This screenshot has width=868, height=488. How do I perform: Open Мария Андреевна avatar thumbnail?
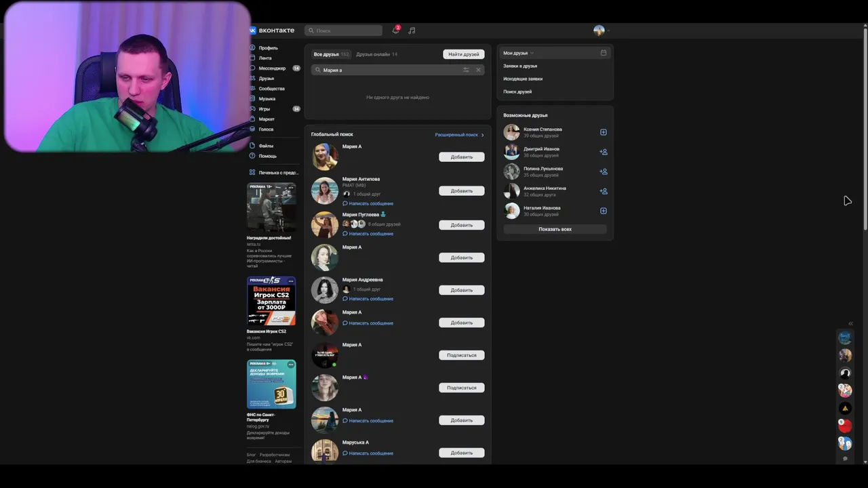[x=325, y=290]
